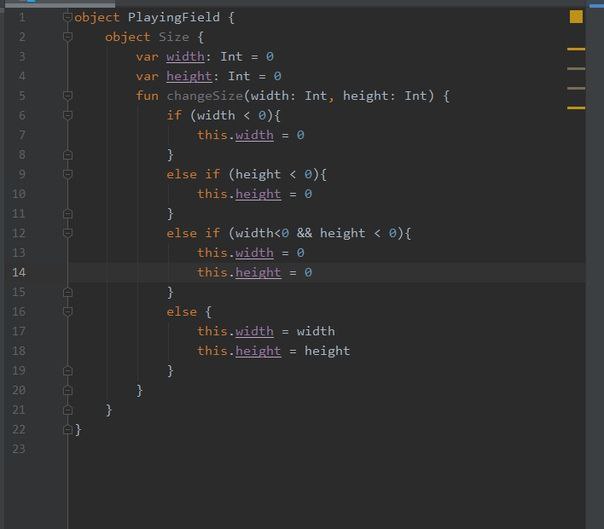This screenshot has width=604, height=529.
Task: Jump to the second gray warning stripe
Action: (576, 69)
